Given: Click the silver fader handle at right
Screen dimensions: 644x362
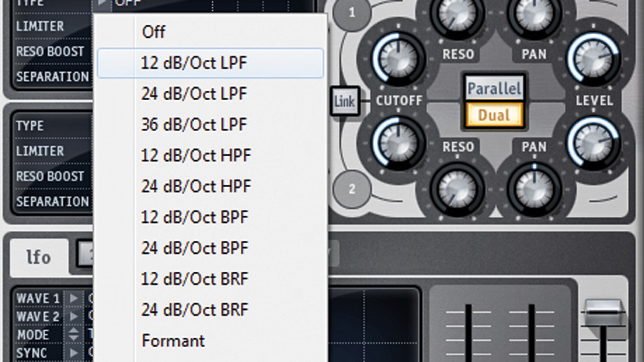Looking at the screenshot, I should coord(603,314).
